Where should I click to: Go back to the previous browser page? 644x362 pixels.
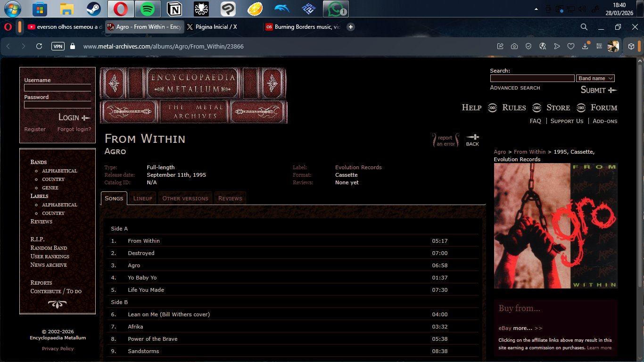tap(8, 46)
